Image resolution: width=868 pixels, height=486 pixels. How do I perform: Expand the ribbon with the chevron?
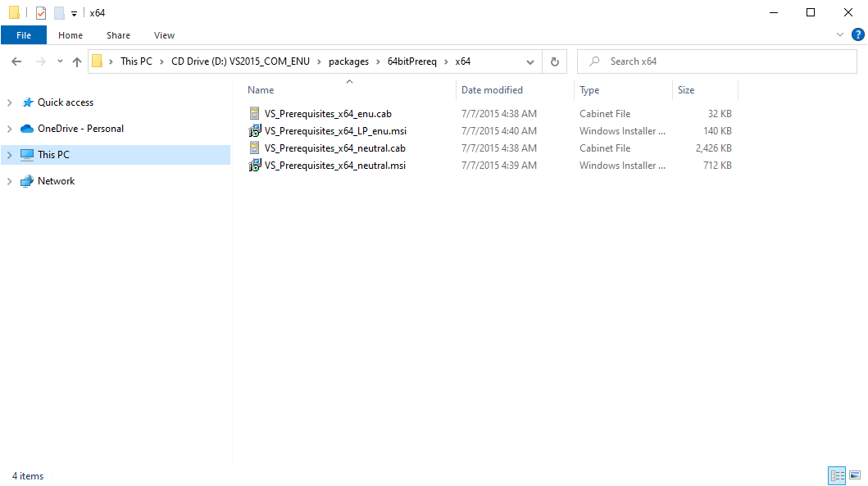click(x=840, y=34)
